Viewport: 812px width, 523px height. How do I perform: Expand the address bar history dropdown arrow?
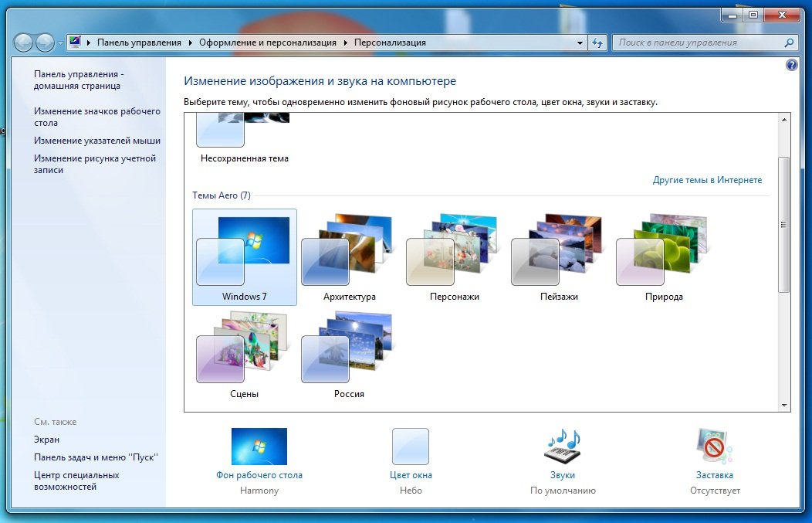coord(579,43)
